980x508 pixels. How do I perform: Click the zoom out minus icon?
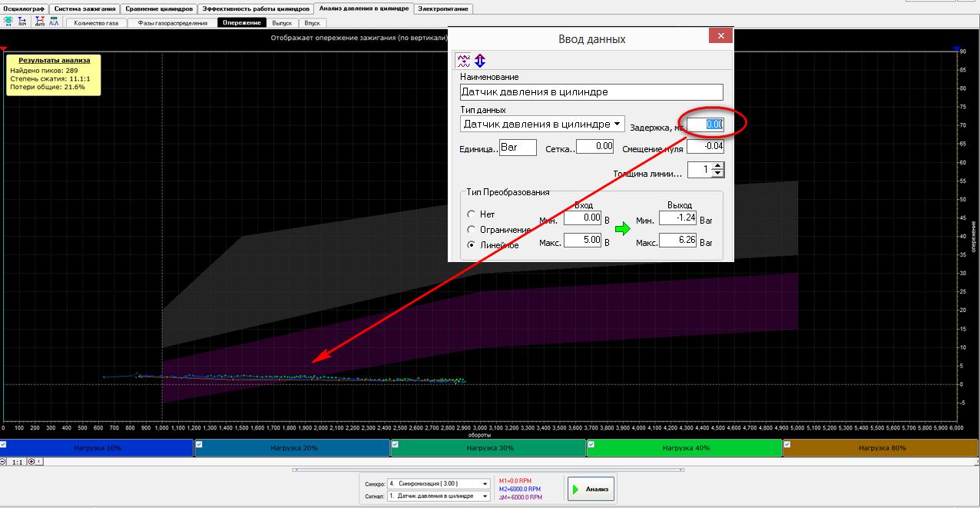[x=3, y=462]
